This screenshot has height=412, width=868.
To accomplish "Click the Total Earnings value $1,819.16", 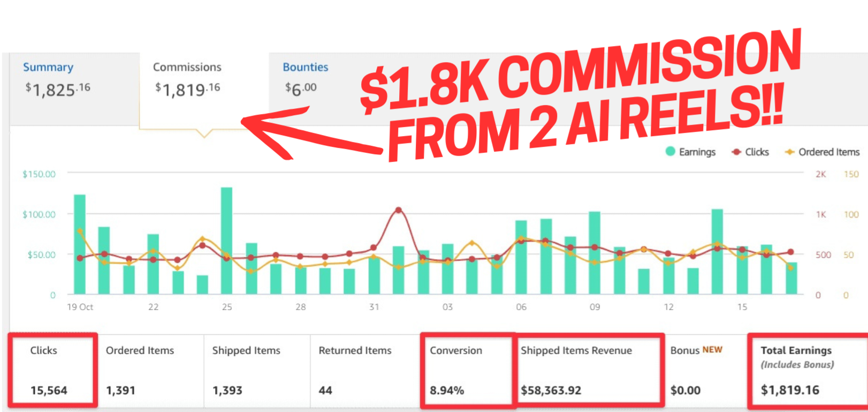I will [x=790, y=390].
